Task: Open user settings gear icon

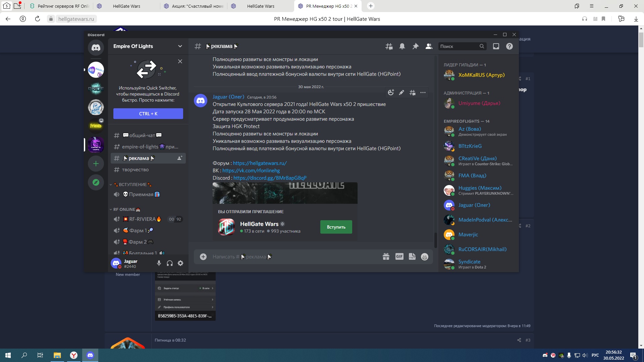Action: (180, 263)
